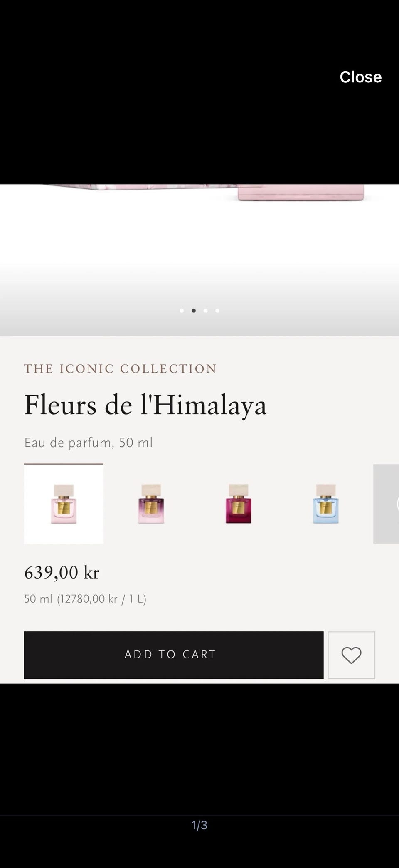Click the Fleurs de l'Himalaya product title
The width and height of the screenshot is (399, 868).
pyautogui.click(x=145, y=405)
